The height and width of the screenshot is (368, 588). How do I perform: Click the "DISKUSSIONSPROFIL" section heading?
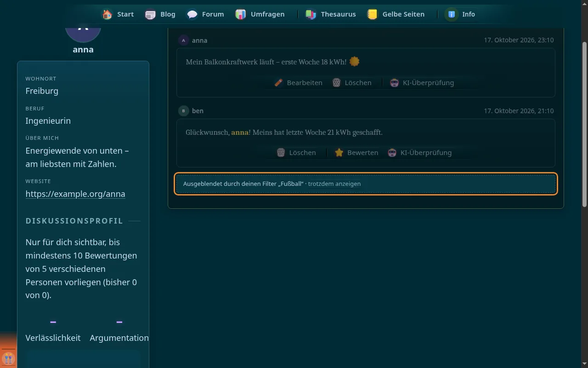pos(74,221)
